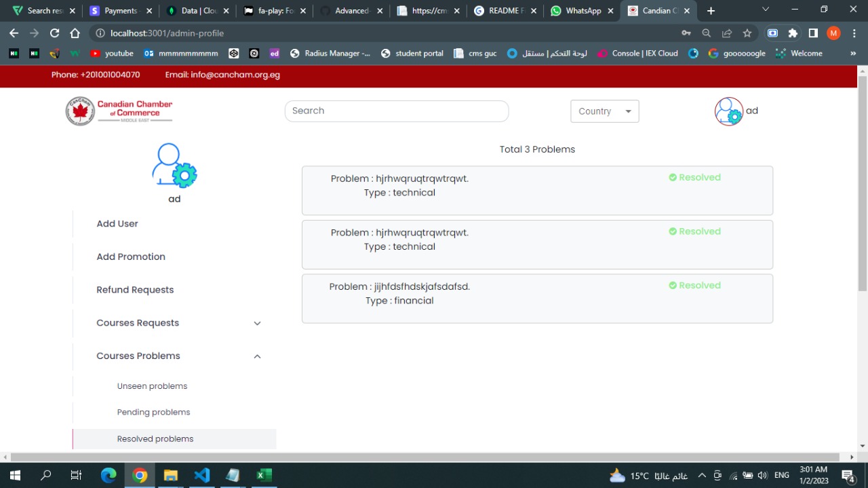Bookmark this page with the star icon
The height and width of the screenshot is (488, 868).
[x=747, y=33]
